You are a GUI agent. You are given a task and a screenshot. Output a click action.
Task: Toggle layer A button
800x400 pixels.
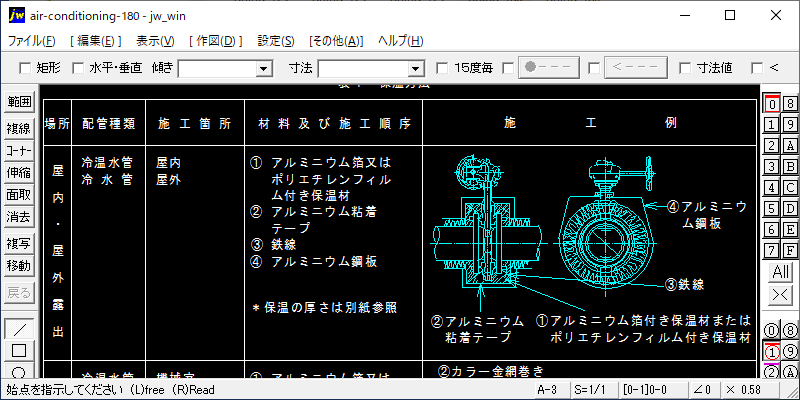click(x=790, y=146)
